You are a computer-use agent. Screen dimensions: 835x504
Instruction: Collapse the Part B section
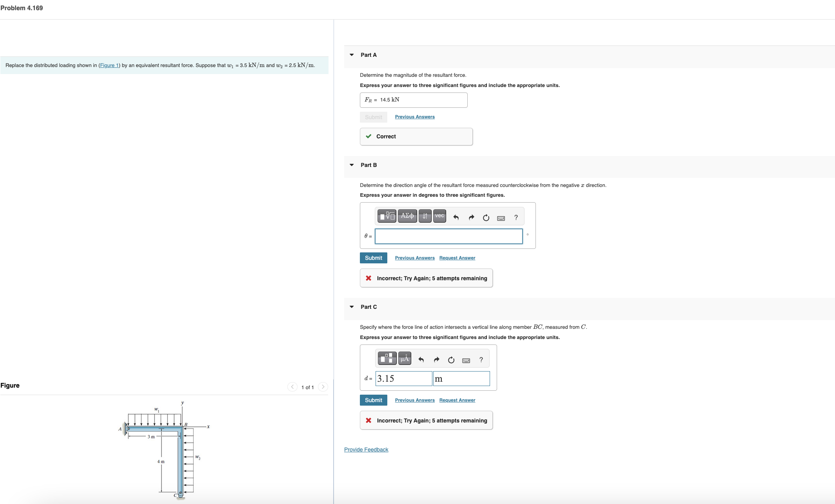(352, 165)
